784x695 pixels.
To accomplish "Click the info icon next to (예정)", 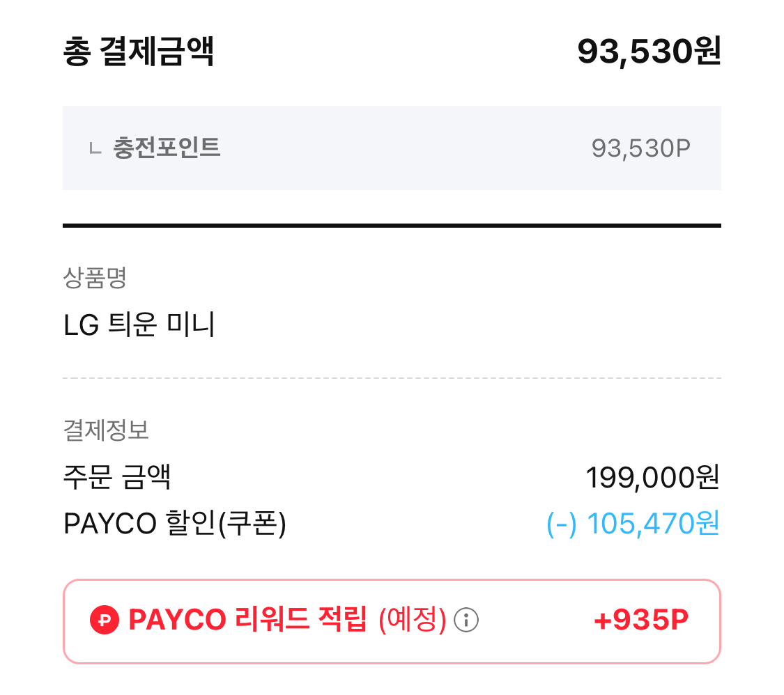I will click(466, 619).
